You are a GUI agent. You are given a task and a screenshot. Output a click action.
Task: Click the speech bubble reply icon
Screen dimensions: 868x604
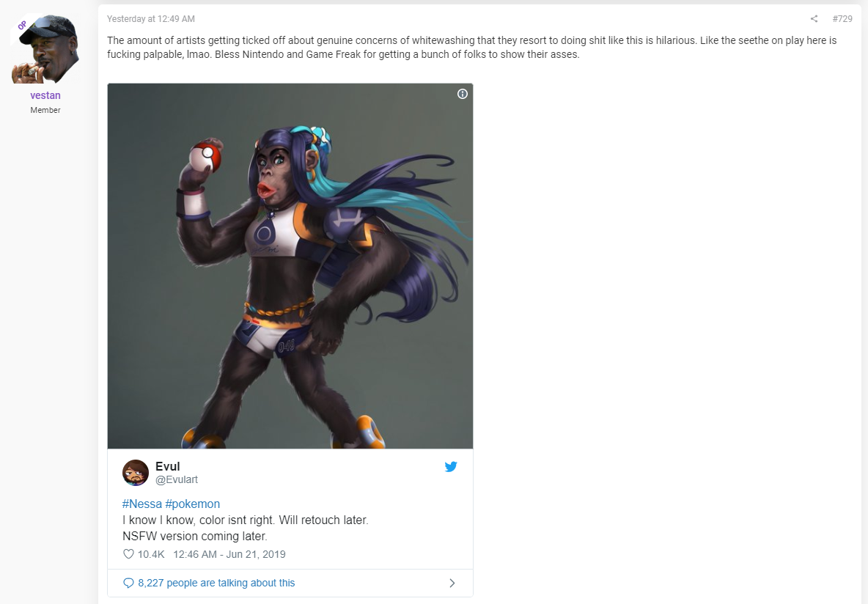(128, 583)
